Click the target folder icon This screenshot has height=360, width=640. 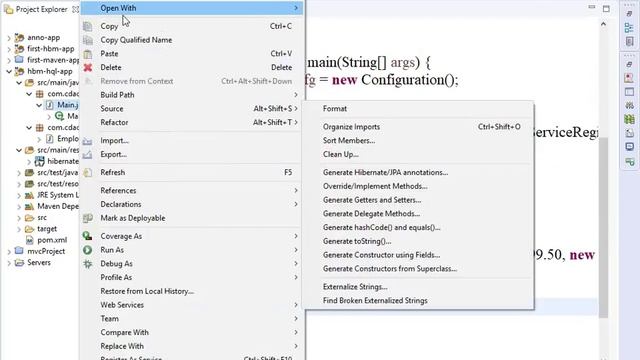[29, 229]
